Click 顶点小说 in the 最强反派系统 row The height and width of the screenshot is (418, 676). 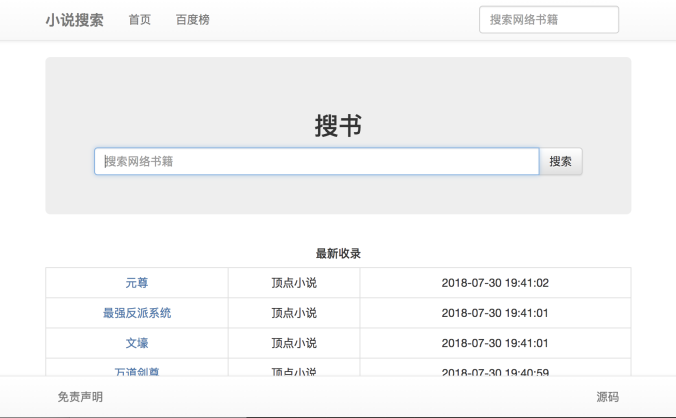pos(294,313)
